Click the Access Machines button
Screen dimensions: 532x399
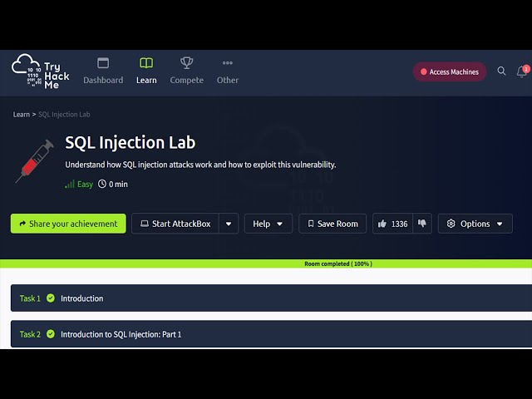click(450, 71)
